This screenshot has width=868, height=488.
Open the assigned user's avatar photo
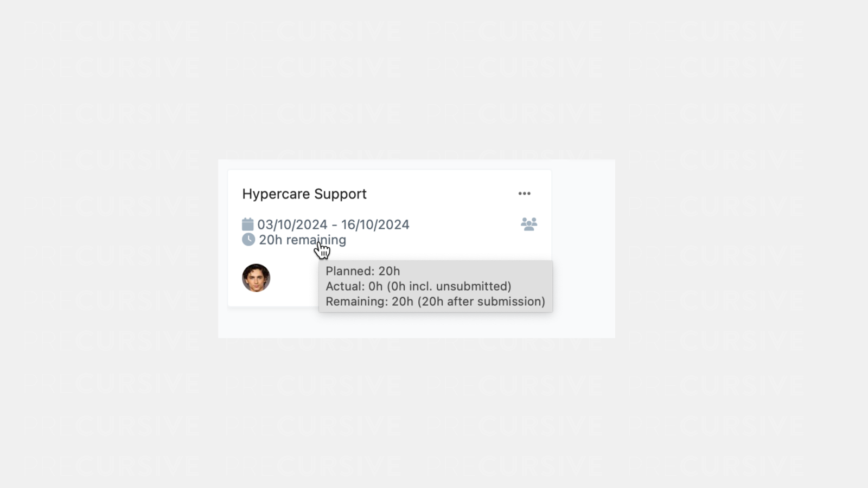[256, 278]
